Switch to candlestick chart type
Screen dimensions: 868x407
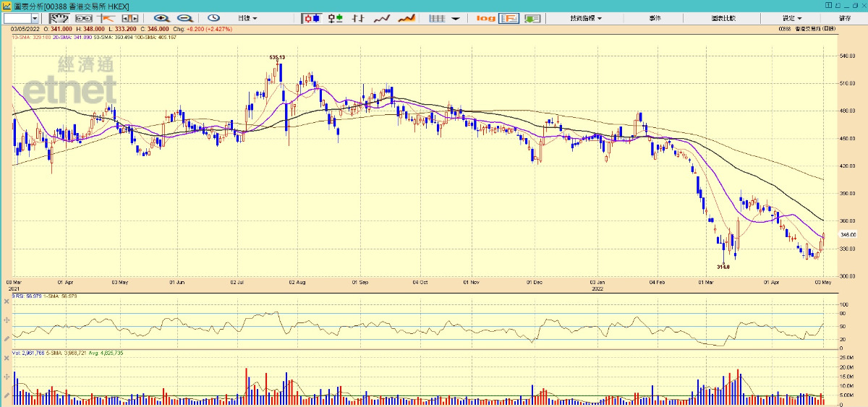tap(312, 17)
